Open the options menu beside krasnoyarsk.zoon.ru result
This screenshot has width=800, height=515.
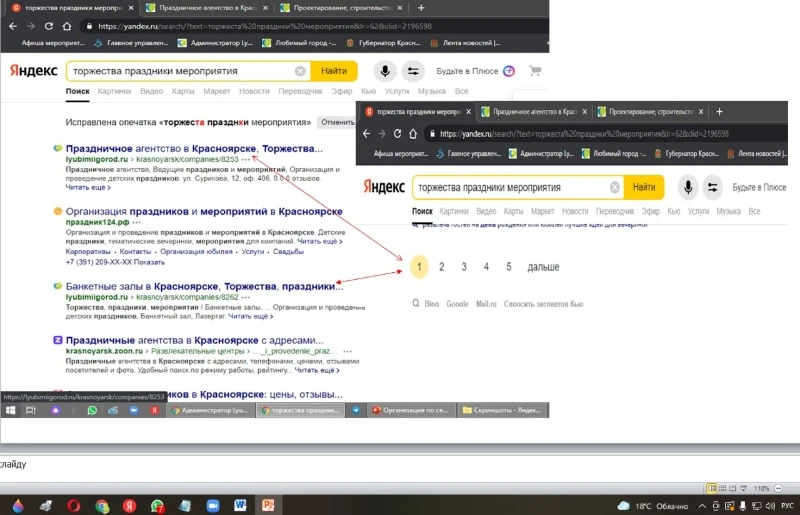347,351
